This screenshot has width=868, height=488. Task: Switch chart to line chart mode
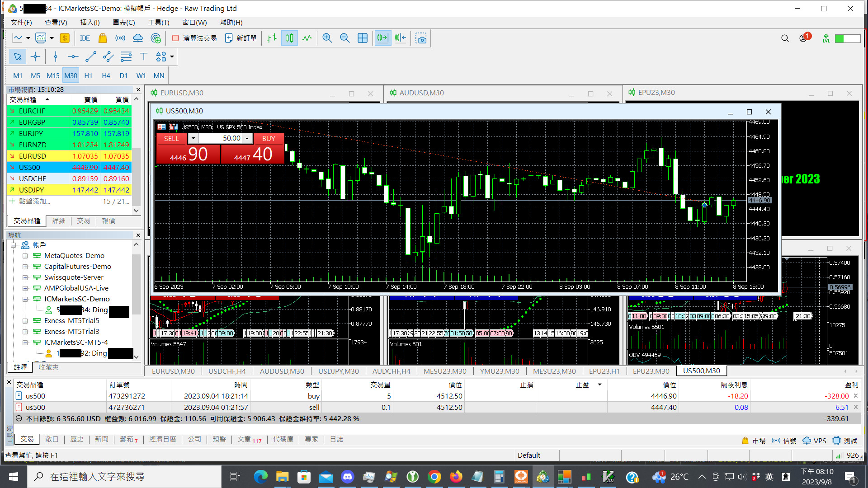tap(307, 38)
